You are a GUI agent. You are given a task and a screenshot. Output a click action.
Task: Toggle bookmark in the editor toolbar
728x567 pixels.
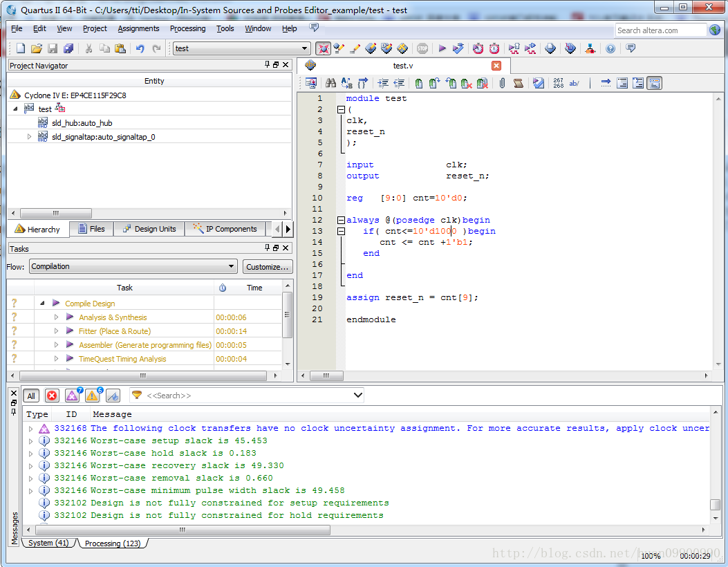pos(419,83)
